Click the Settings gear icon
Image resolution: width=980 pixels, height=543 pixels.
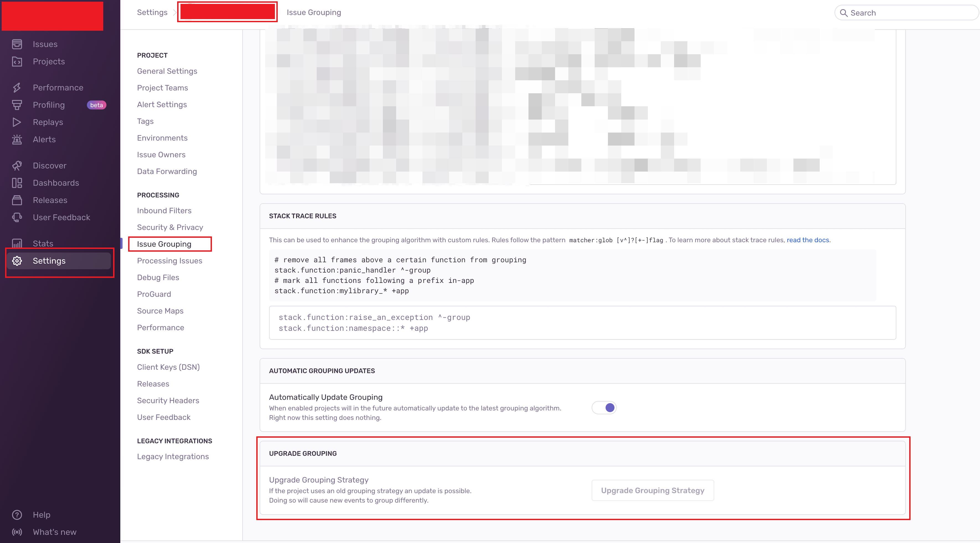[x=17, y=261]
